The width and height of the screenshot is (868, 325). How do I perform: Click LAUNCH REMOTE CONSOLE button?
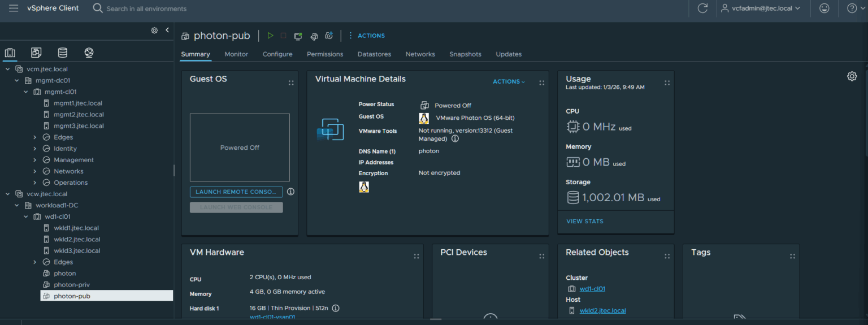pyautogui.click(x=236, y=192)
